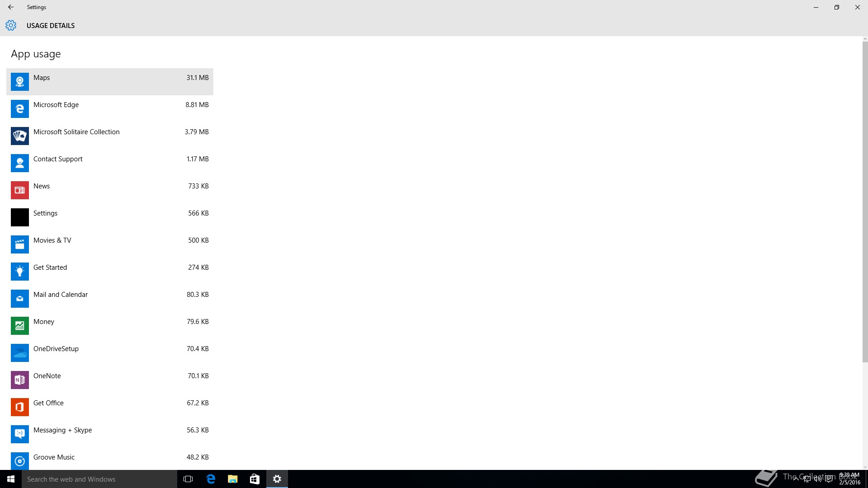This screenshot has height=488, width=868.
Task: Click the scrollbar down arrow
Action: point(865,467)
